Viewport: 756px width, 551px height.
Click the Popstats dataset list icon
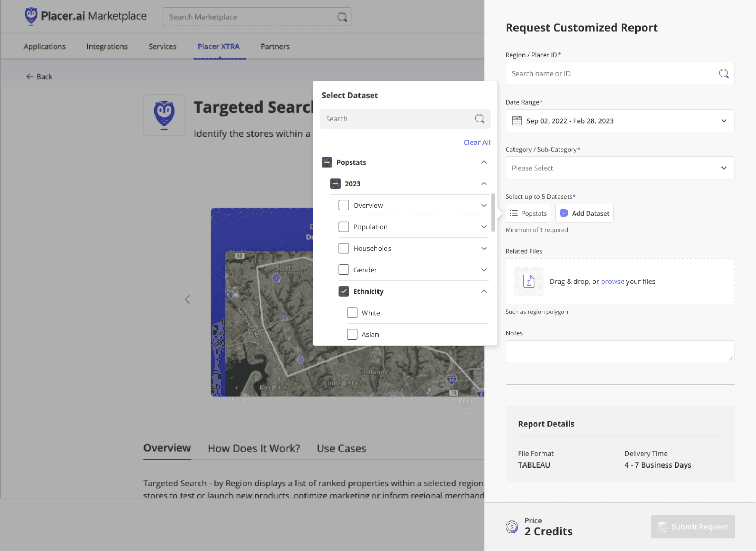(x=514, y=213)
